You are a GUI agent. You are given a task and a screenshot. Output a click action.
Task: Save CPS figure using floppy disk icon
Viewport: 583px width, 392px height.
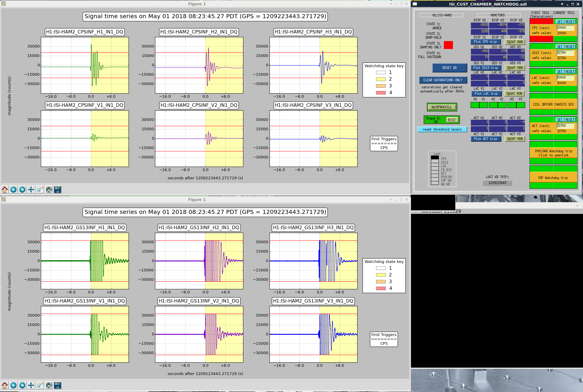point(58,190)
